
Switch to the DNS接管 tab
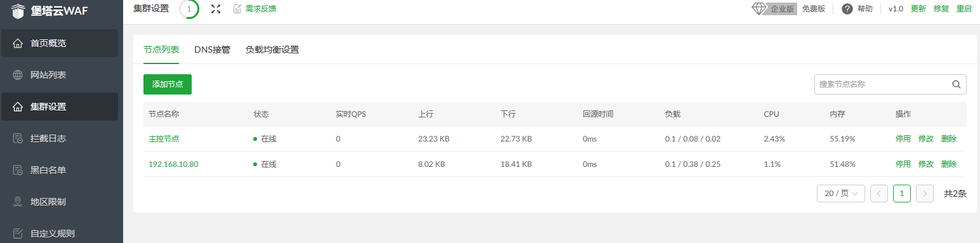[212, 49]
